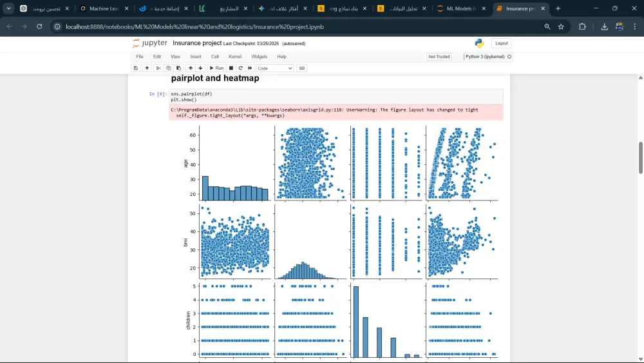Log out with the Logout button
Image resolution: width=644 pixels, height=363 pixels.
click(x=502, y=43)
